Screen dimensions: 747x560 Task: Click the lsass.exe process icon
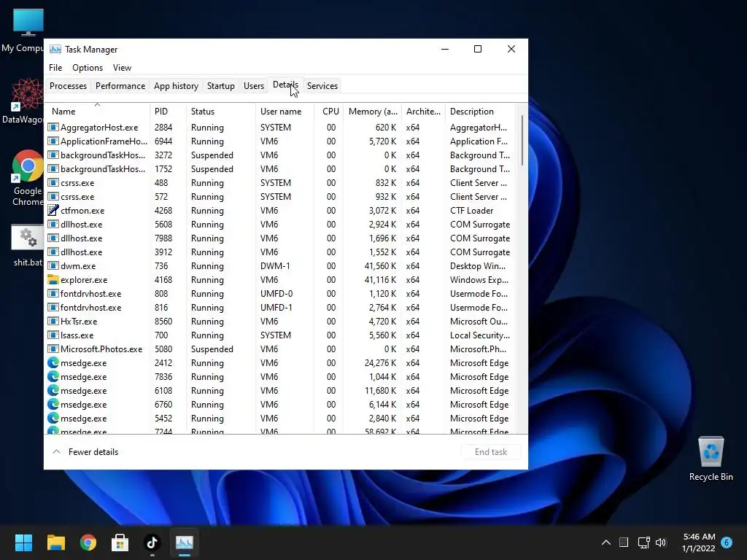53,335
